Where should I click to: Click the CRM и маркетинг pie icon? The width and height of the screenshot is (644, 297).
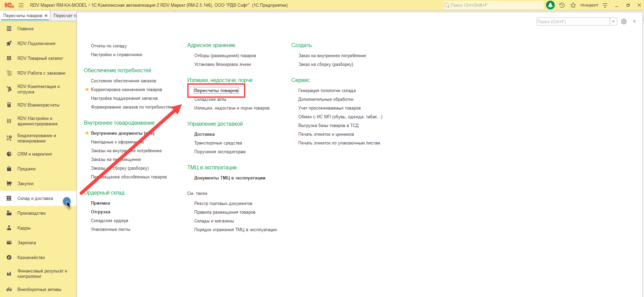tap(9, 154)
